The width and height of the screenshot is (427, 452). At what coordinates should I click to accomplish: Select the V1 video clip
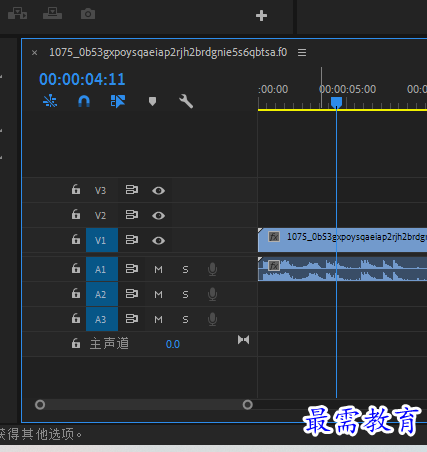(x=342, y=240)
